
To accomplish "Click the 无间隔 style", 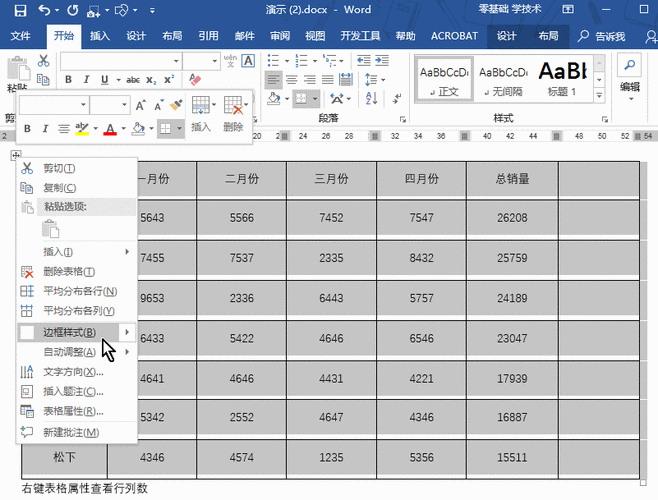I will click(x=503, y=79).
